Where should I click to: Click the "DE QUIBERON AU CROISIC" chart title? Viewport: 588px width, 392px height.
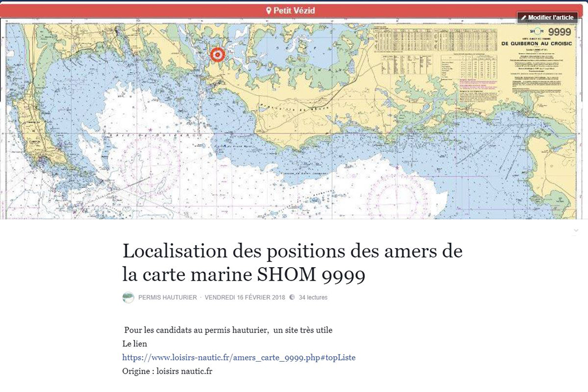click(536, 44)
